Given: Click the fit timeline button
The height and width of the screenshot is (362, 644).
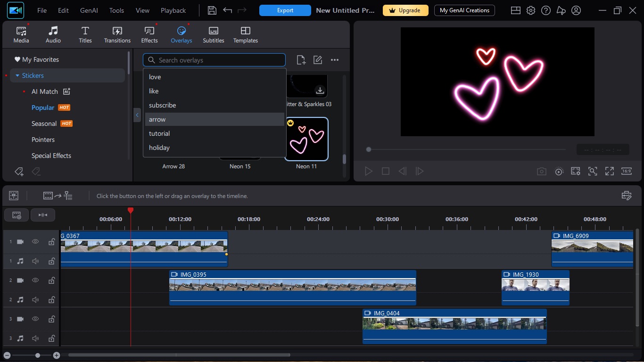Looking at the screenshot, I should coord(43,215).
